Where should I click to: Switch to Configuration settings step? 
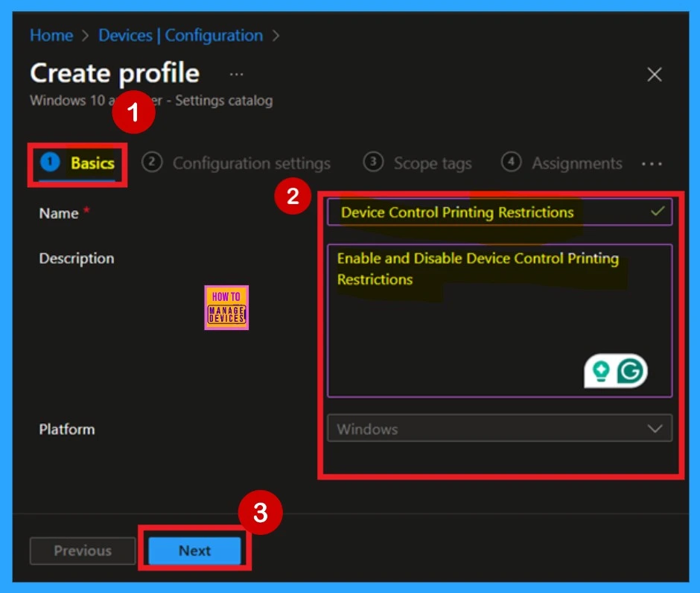(x=236, y=163)
